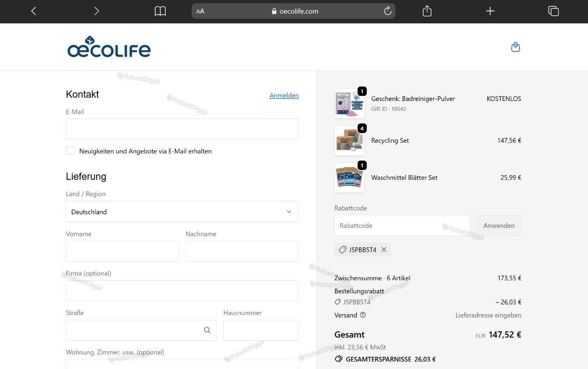Tap the share icon in browser toolbar

coord(427,11)
